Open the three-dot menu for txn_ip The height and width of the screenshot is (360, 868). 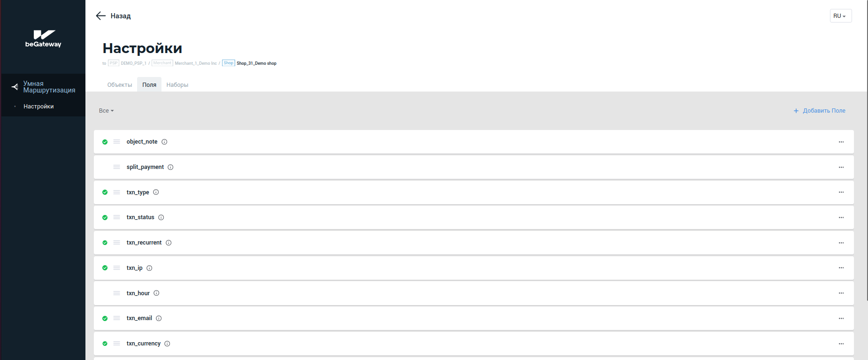pos(841,268)
